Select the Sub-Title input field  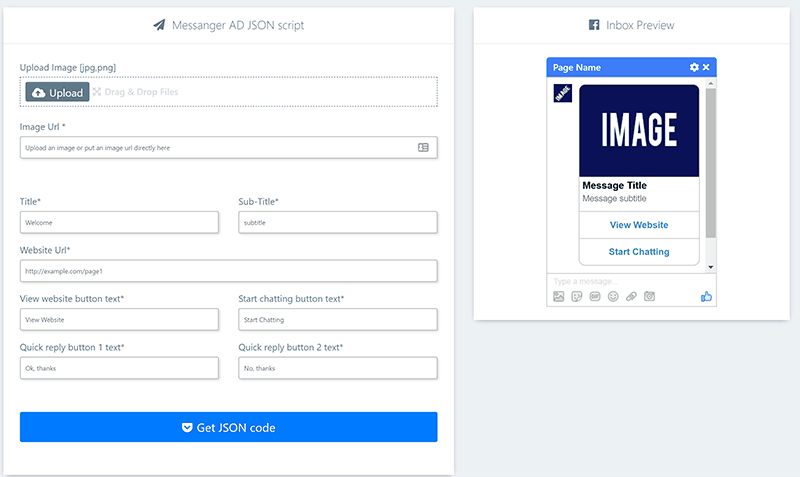(338, 222)
